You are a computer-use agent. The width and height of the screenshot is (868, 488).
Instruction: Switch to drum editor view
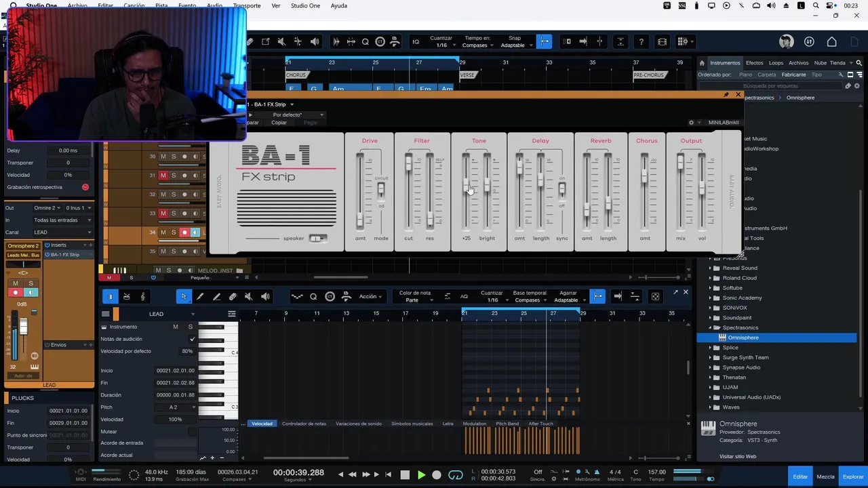126,297
